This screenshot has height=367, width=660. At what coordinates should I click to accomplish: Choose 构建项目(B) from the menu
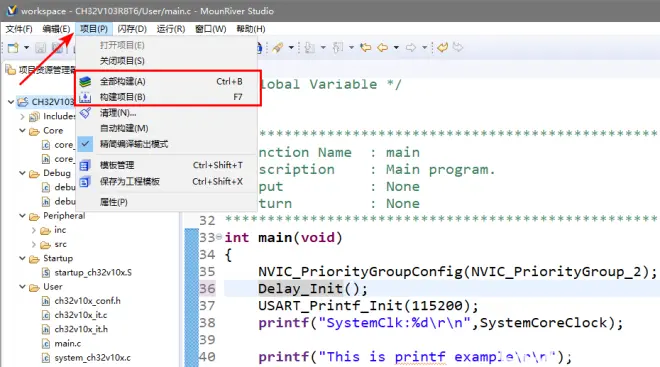167,97
